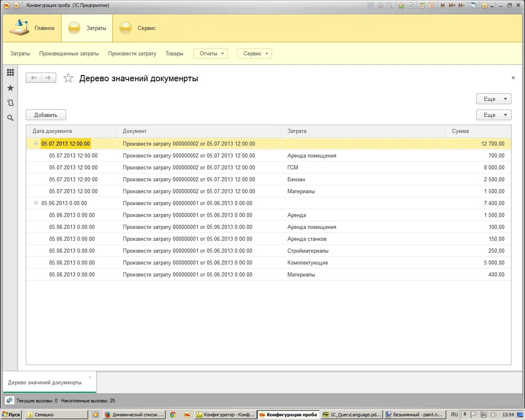Click the performance indicator icon in status bar

pos(9,400)
